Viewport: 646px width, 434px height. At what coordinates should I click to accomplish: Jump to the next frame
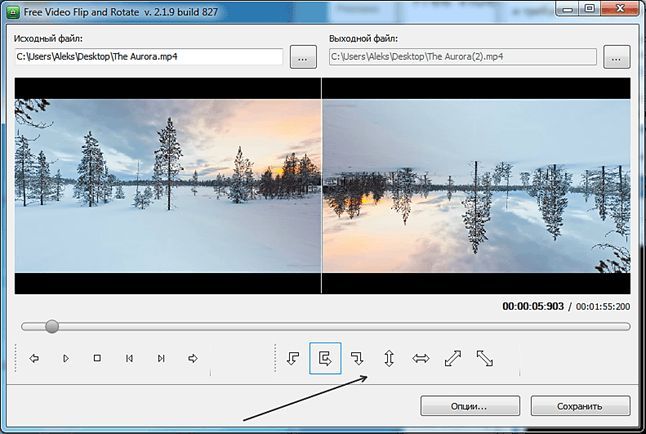161,358
